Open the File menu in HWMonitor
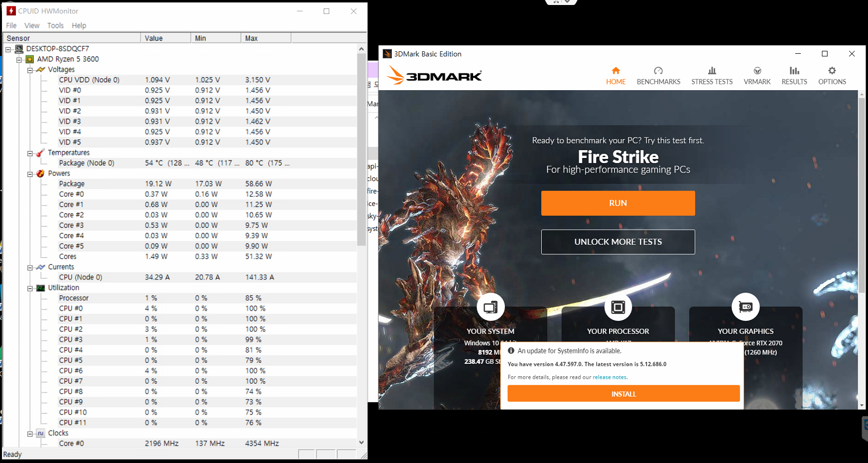This screenshot has height=463, width=868. (x=11, y=25)
